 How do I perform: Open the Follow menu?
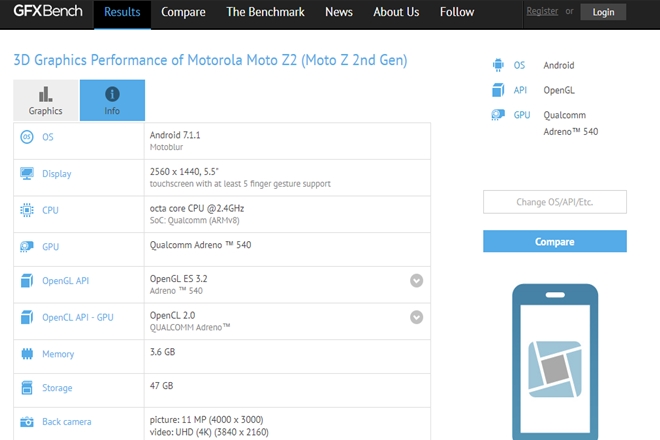point(457,12)
